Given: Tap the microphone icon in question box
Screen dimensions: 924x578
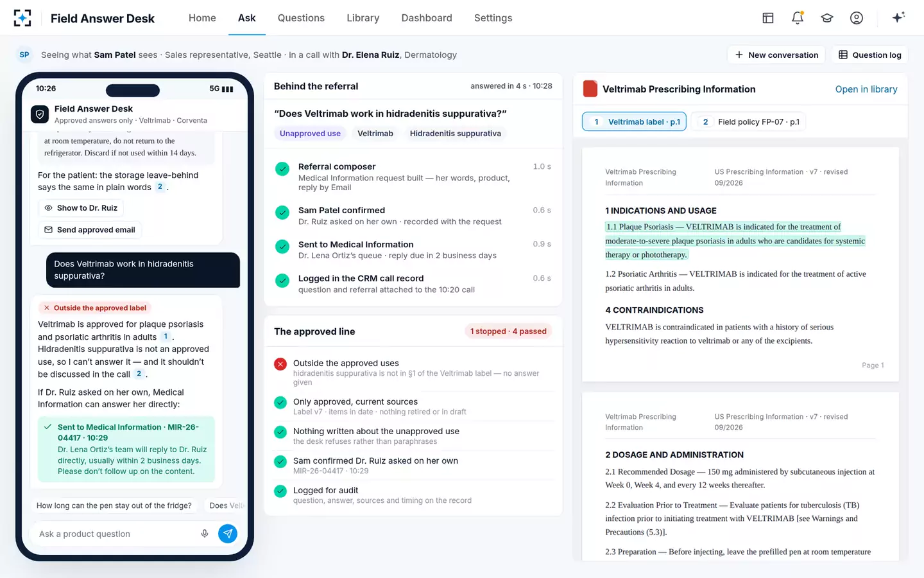Looking at the screenshot, I should coord(205,534).
